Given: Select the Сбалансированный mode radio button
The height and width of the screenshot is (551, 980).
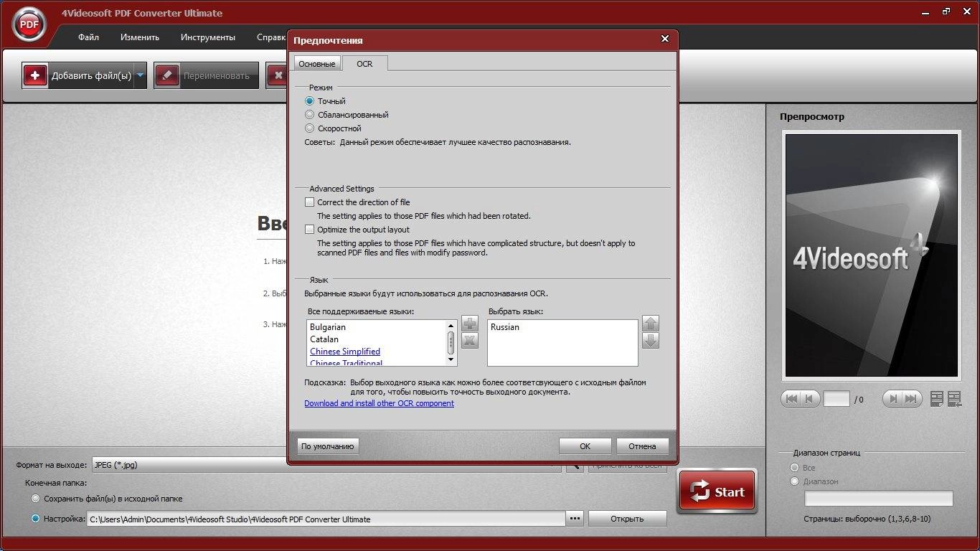Looking at the screenshot, I should (310, 115).
